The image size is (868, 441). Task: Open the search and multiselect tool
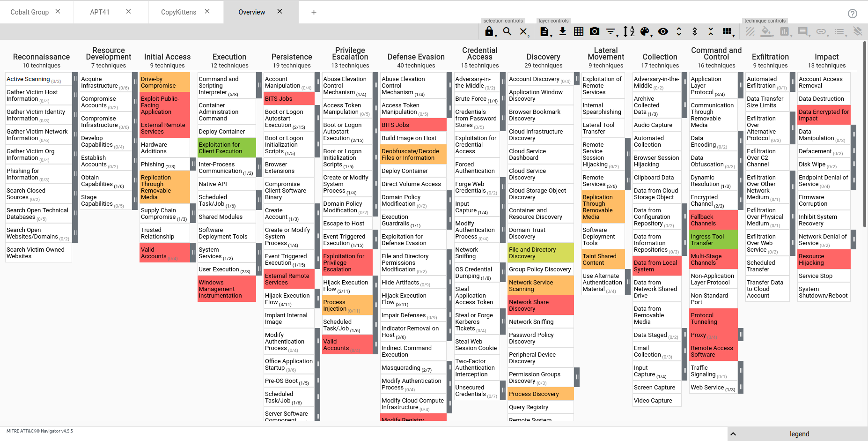click(x=507, y=31)
